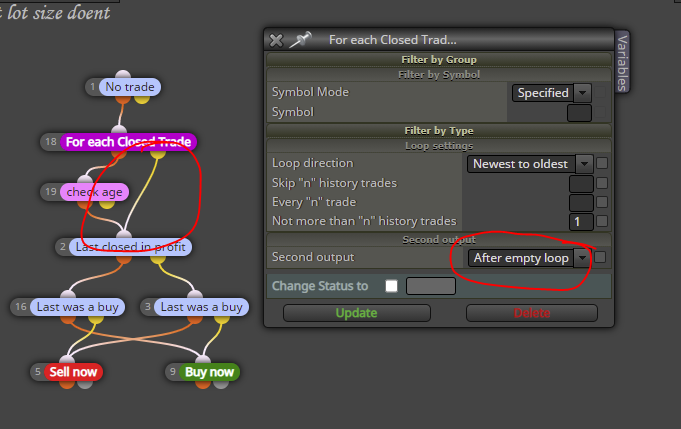The width and height of the screenshot is (681, 429).
Task: Click the Skip n history trades input field
Action: coord(581,184)
